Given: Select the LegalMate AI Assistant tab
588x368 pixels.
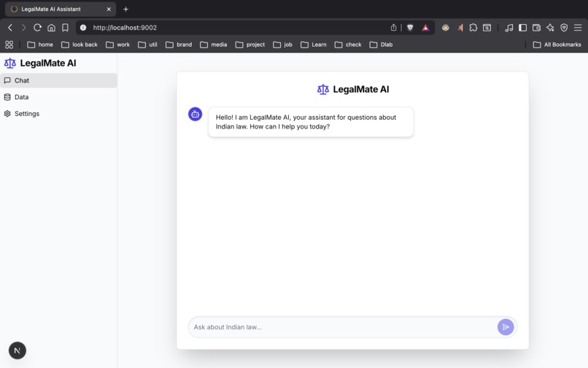Looking at the screenshot, I should 61,9.
